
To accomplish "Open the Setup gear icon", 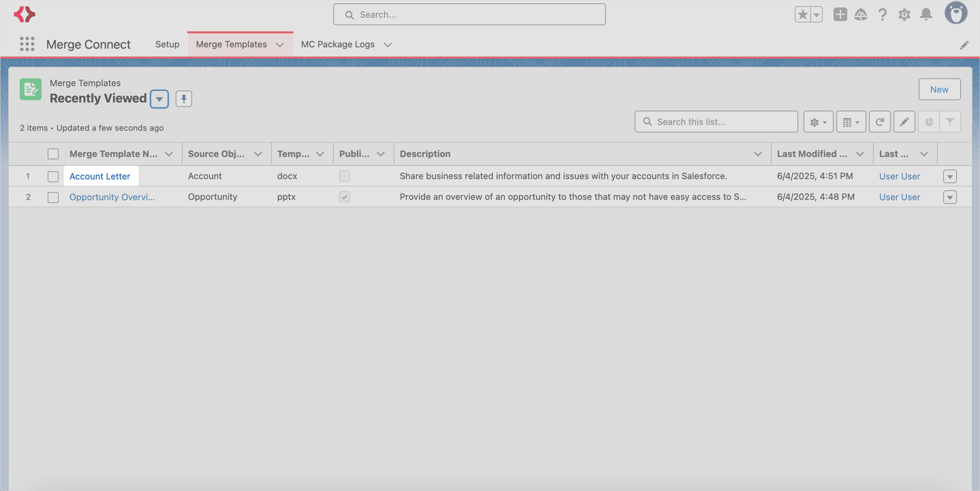I will click(x=904, y=14).
